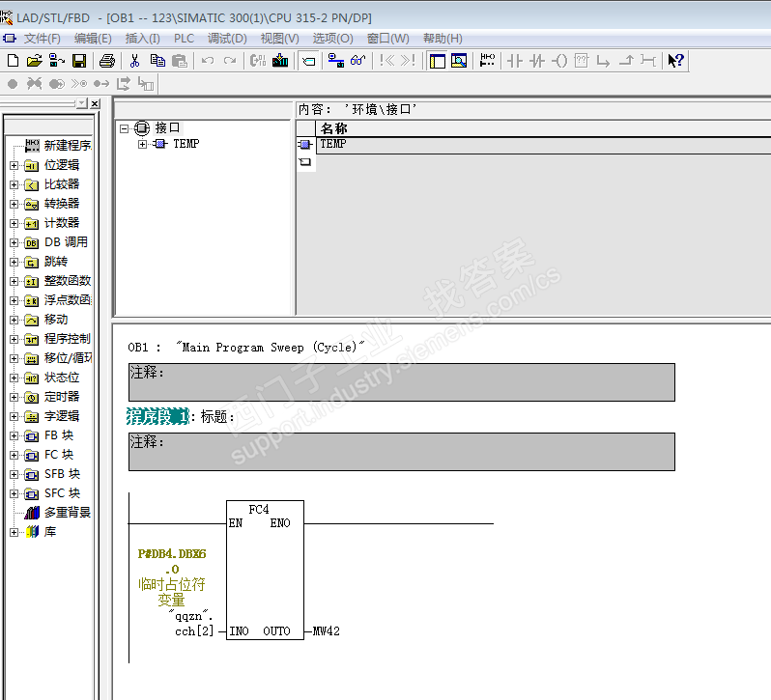Select the 程序段 1 network label
Viewport: 771px width, 700px height.
(157, 416)
